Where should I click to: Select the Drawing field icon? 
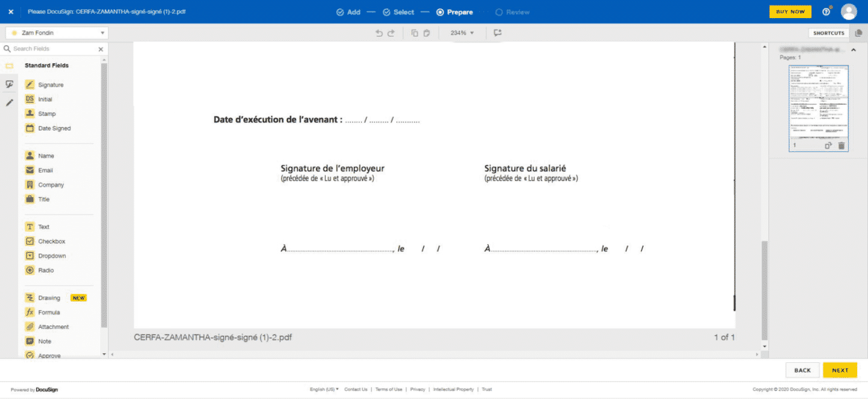click(30, 298)
